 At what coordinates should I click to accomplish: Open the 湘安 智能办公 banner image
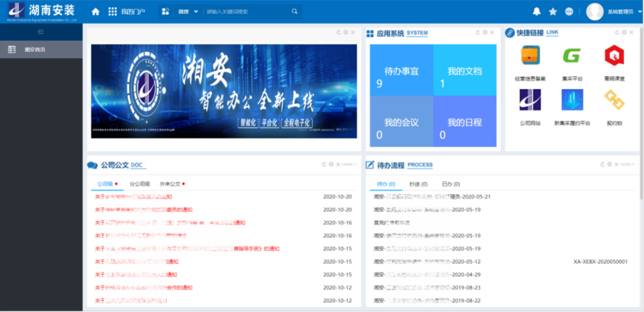[x=224, y=91]
